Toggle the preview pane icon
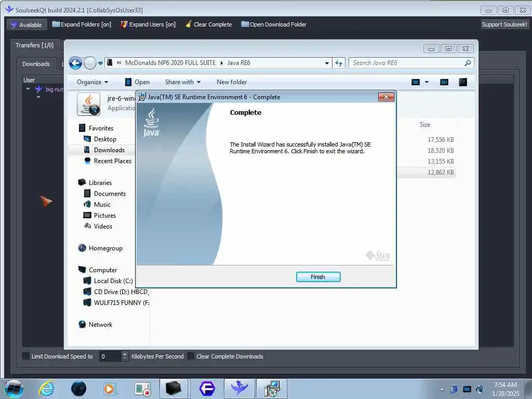The width and height of the screenshot is (532, 399). click(x=444, y=82)
